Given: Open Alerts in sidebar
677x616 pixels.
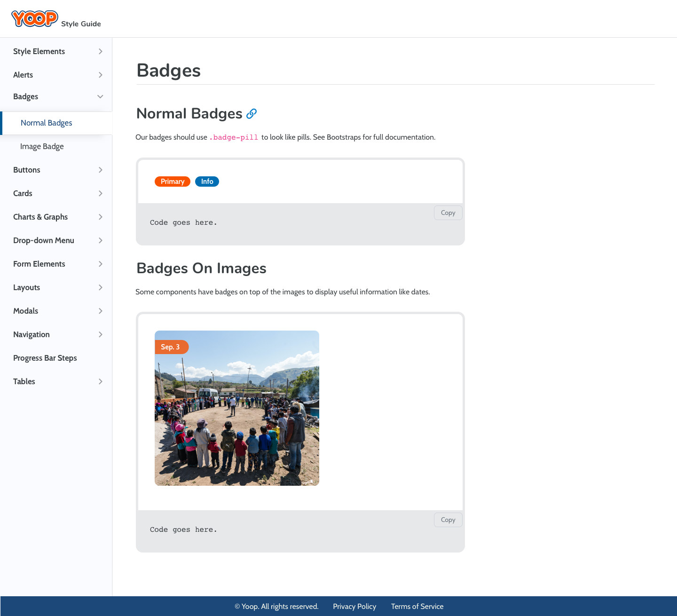Looking at the screenshot, I should [x=23, y=75].
